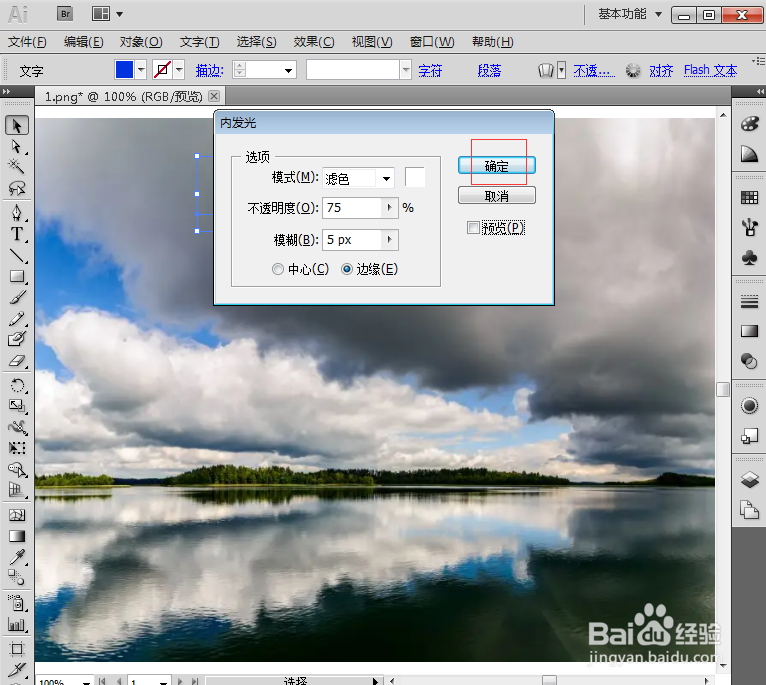This screenshot has width=766, height=685.
Task: Select the Eraser tool
Action: [17, 361]
